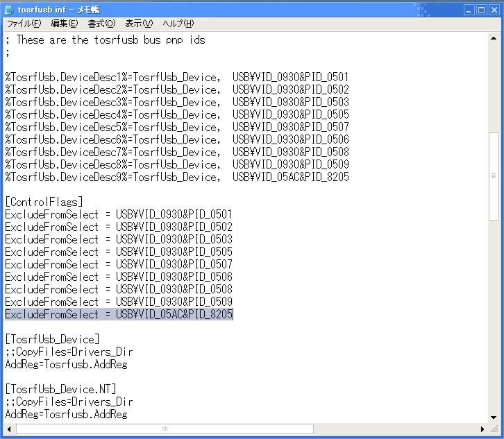Open the 表示(V) menu
This screenshot has width=504, height=439.
point(139,24)
